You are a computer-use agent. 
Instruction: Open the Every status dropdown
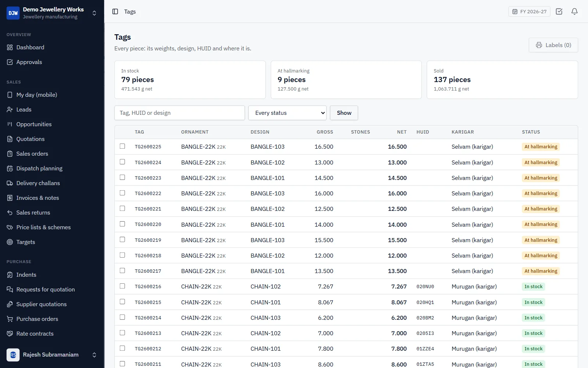(287, 113)
